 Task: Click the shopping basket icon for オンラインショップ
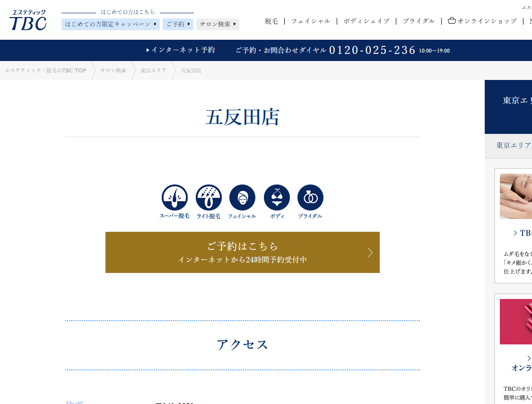coord(452,21)
